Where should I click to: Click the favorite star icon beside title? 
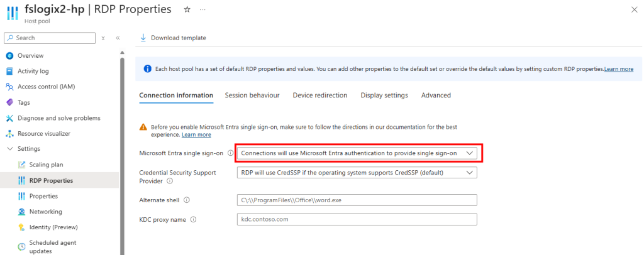[x=187, y=9]
